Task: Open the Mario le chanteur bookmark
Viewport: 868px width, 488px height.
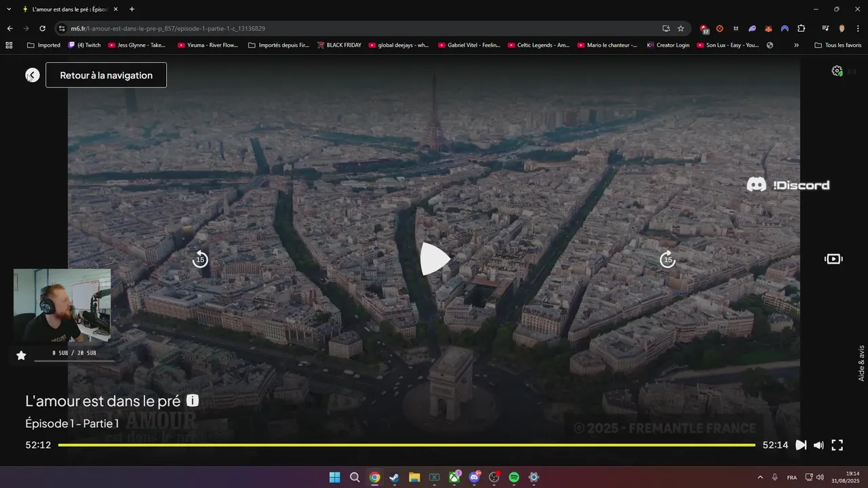Action: point(608,45)
